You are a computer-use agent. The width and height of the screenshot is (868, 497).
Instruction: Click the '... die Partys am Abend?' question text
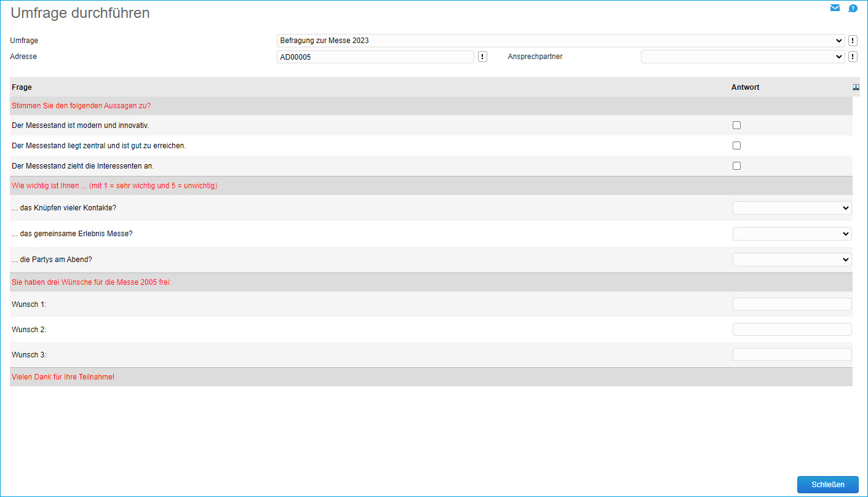pos(52,260)
